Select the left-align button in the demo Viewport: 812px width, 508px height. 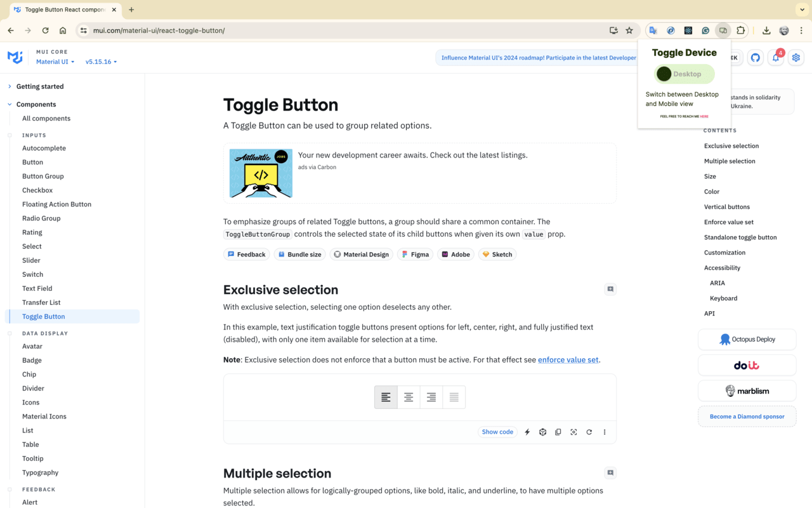(386, 396)
